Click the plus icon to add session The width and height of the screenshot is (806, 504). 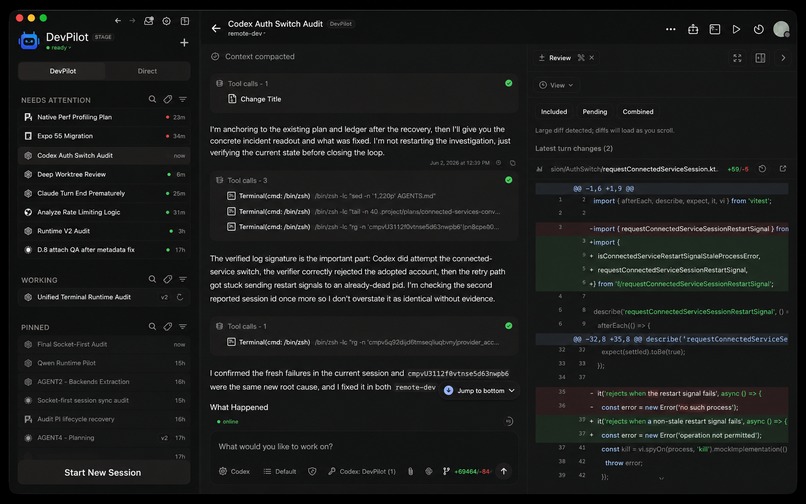tap(184, 43)
